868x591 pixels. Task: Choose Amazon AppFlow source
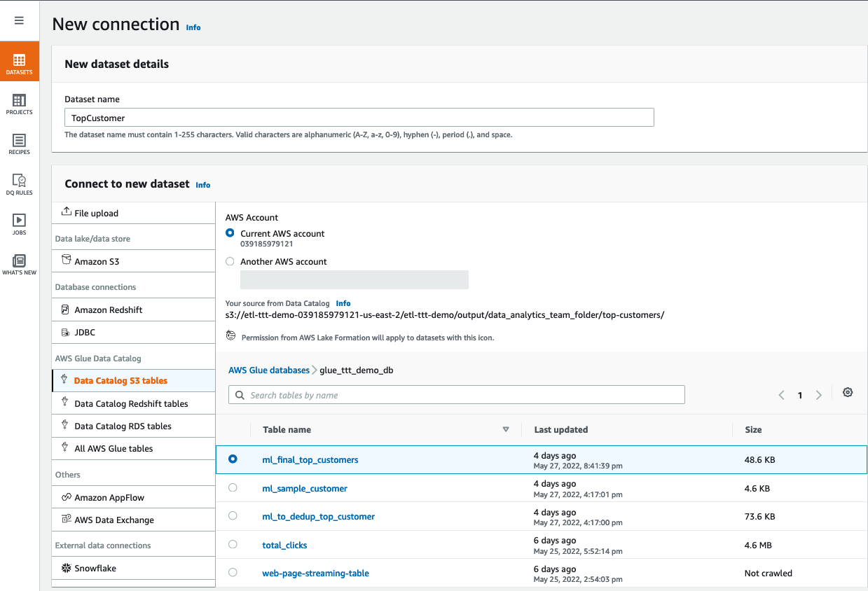pos(133,497)
